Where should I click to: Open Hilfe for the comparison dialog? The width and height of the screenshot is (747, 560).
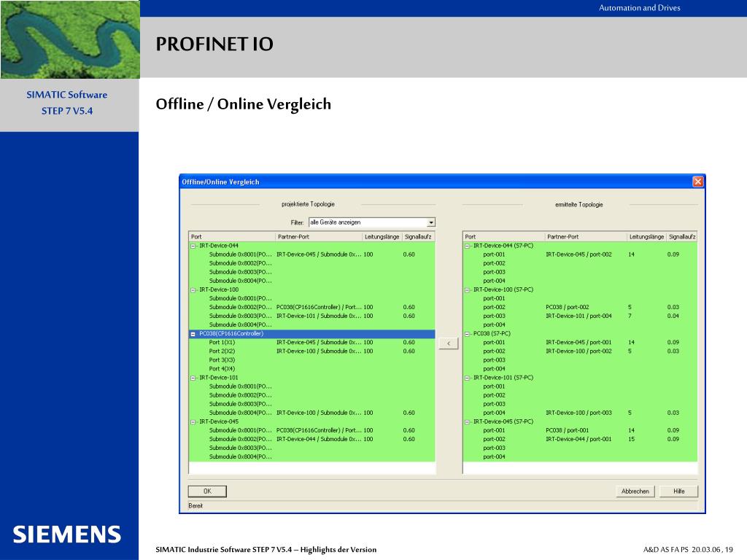click(x=679, y=491)
